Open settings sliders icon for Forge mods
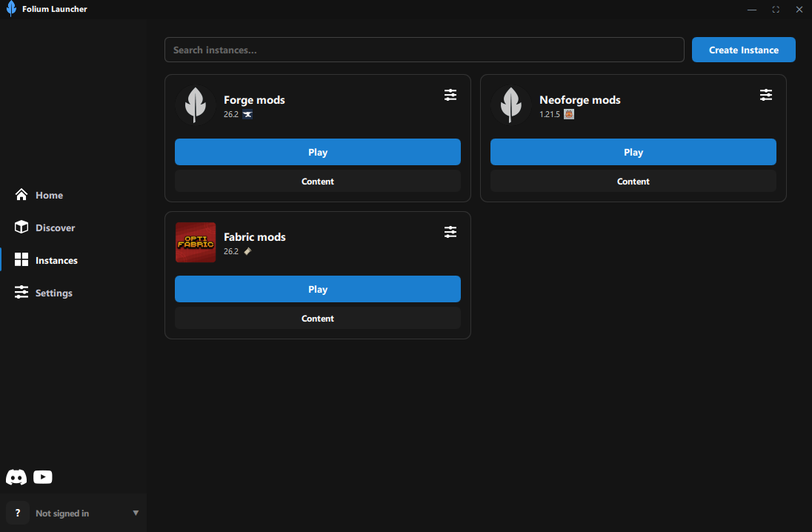This screenshot has height=532, width=812. (450, 95)
